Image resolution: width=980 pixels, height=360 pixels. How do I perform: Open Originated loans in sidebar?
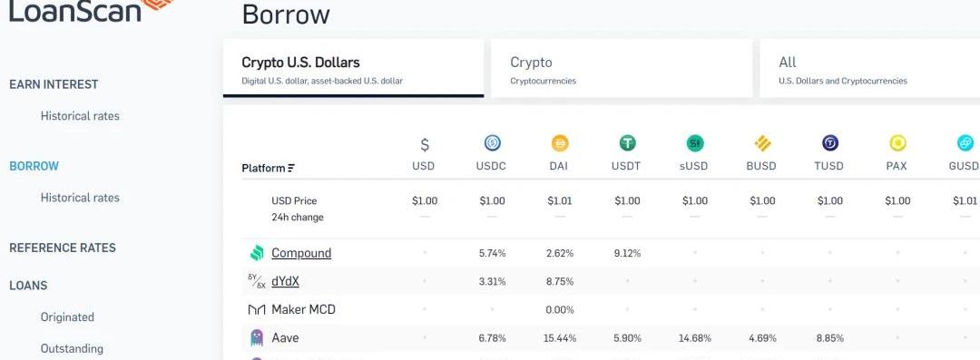click(x=67, y=316)
